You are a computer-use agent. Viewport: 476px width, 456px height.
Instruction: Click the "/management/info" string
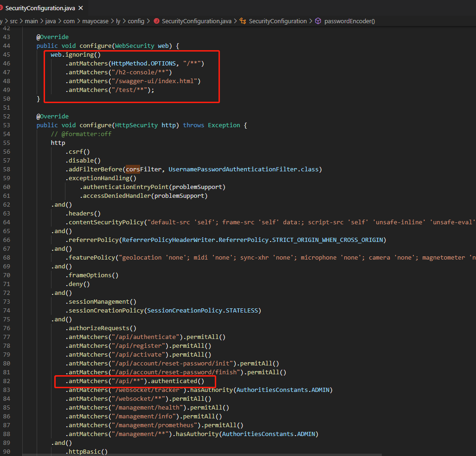click(144, 416)
